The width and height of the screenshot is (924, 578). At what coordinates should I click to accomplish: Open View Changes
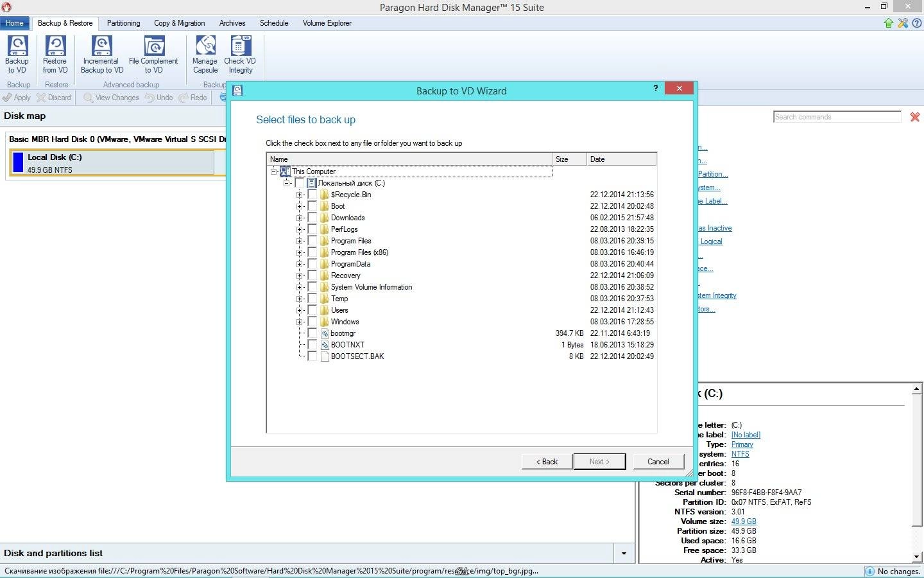pos(111,98)
